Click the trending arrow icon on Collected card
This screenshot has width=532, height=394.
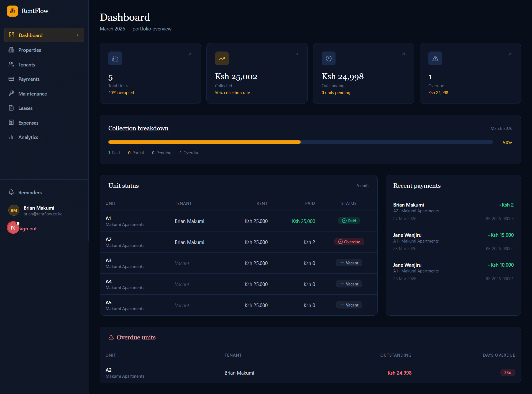222,58
